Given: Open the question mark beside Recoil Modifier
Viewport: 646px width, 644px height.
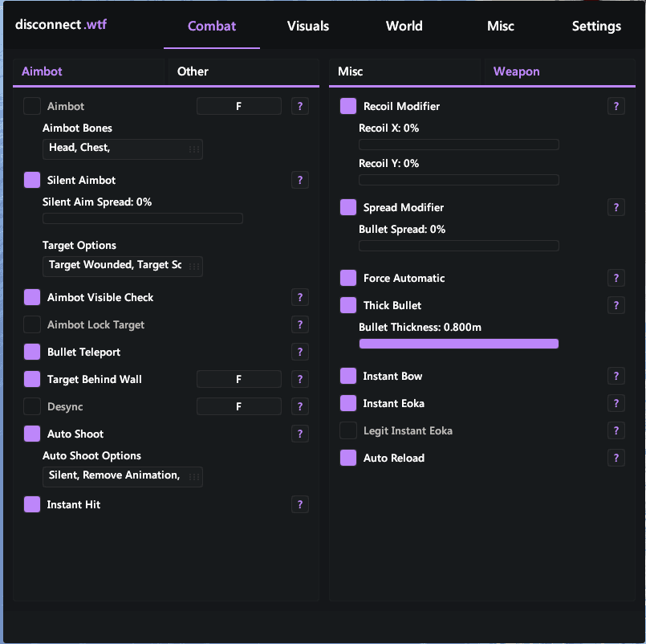Looking at the screenshot, I should point(616,106).
